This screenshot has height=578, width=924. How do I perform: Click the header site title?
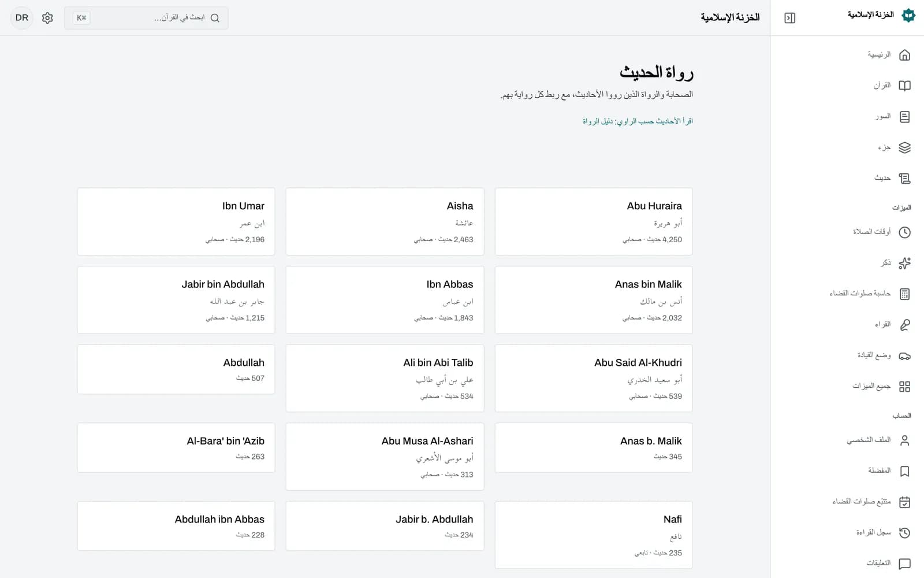click(730, 17)
